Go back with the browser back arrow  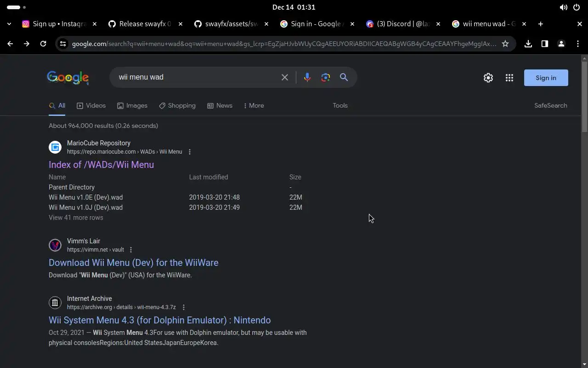(10, 44)
